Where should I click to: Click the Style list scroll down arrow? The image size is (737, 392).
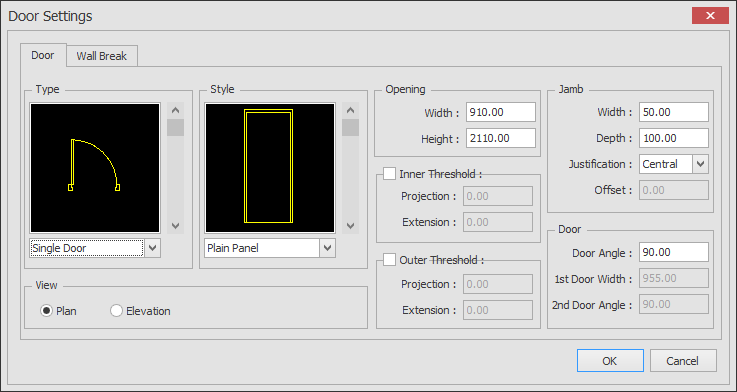(350, 226)
